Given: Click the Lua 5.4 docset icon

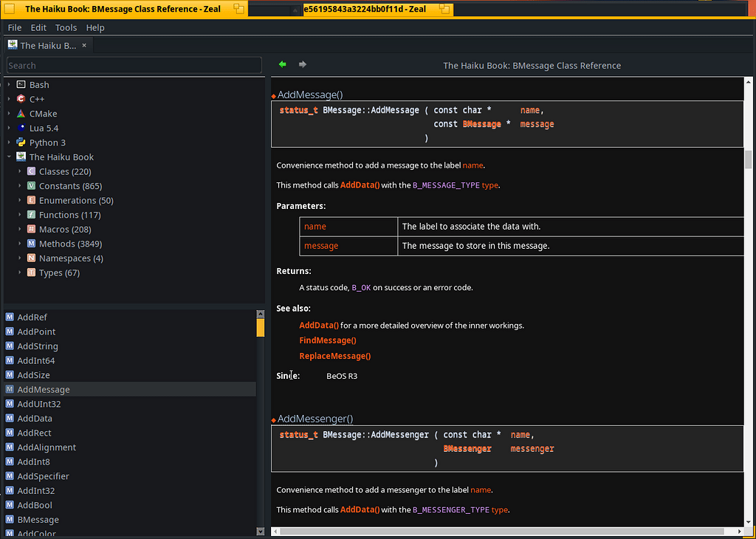Looking at the screenshot, I should coord(21,128).
